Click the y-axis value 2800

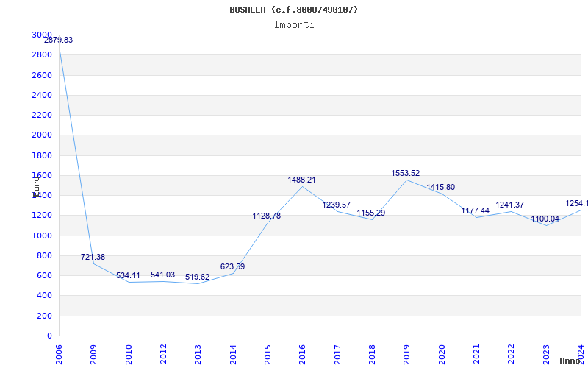[x=42, y=54]
